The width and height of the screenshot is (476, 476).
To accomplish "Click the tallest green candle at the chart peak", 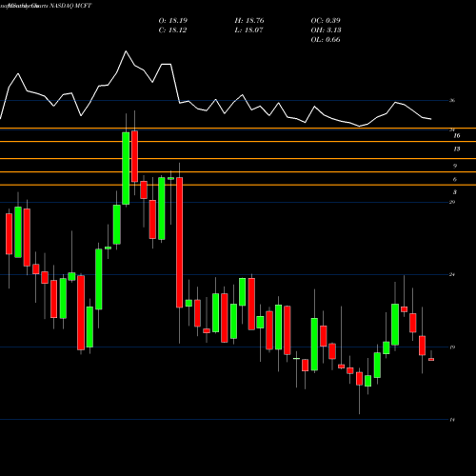I will [x=126, y=169].
